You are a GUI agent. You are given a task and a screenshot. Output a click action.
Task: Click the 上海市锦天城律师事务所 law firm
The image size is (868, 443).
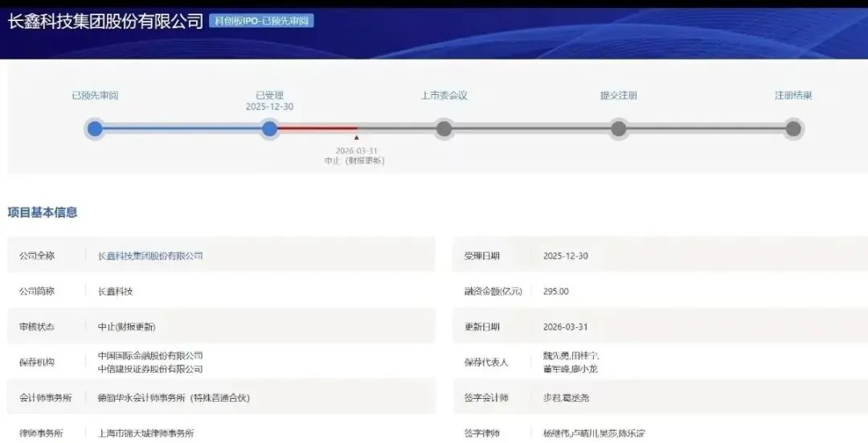[145, 433]
